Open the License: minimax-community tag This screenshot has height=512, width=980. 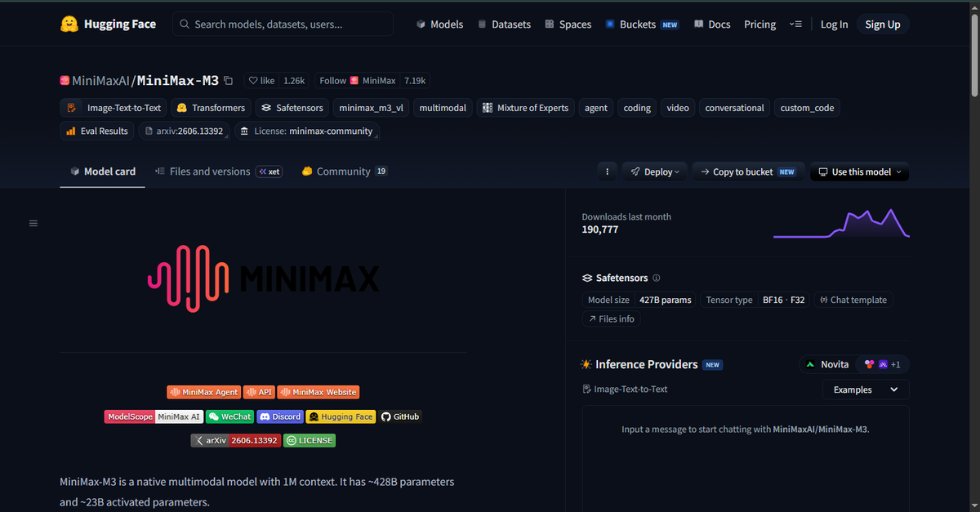[306, 131]
